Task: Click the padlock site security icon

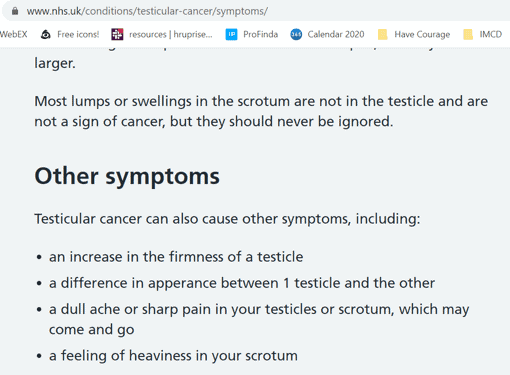Action: 15,11
